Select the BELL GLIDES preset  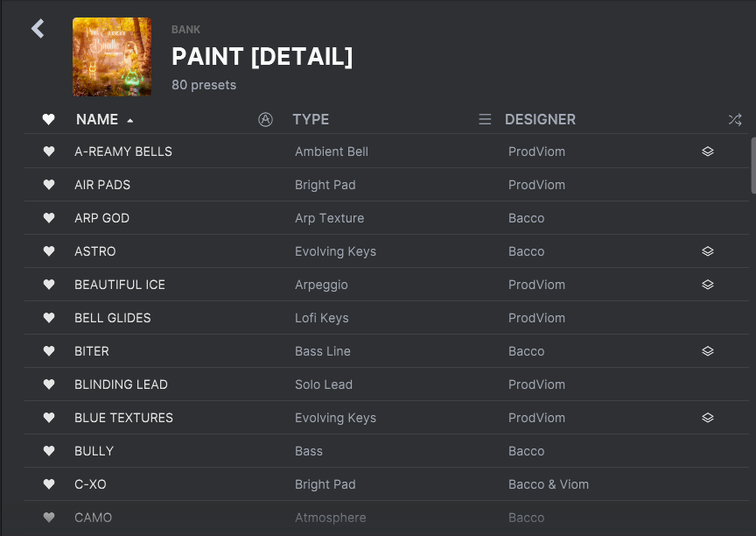pyautogui.click(x=386, y=318)
